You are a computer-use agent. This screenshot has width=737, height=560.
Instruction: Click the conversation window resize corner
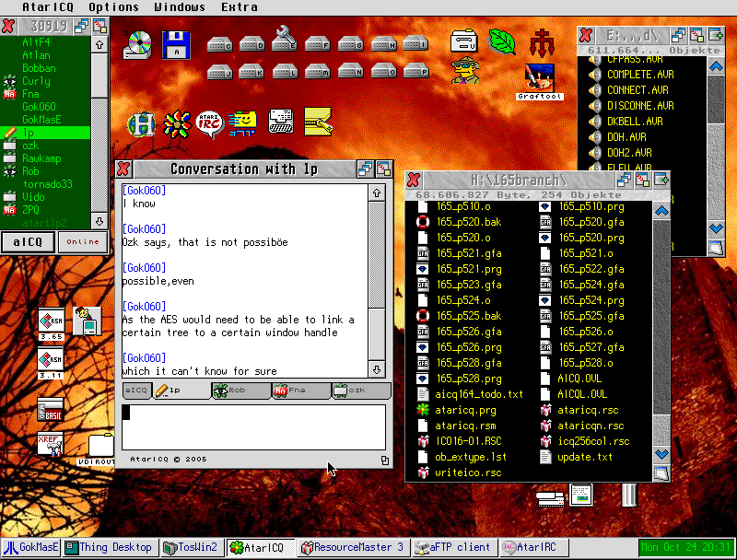(385, 461)
